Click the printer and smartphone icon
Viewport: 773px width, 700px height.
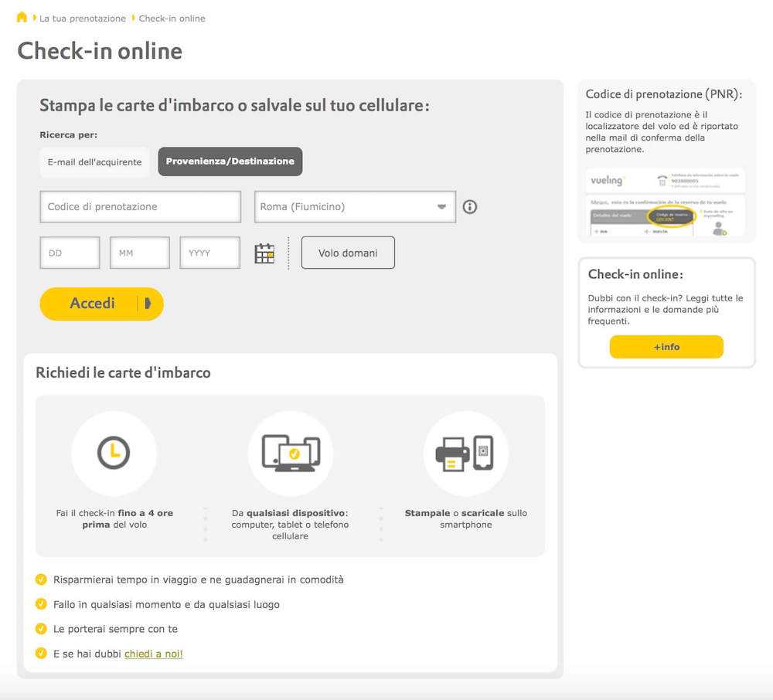click(x=465, y=454)
